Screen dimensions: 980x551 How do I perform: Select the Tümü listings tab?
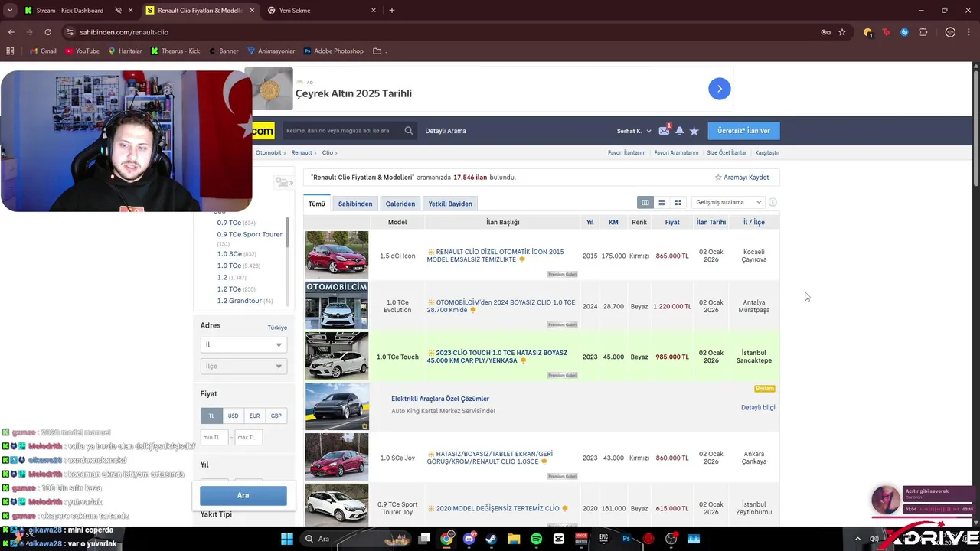pos(317,204)
